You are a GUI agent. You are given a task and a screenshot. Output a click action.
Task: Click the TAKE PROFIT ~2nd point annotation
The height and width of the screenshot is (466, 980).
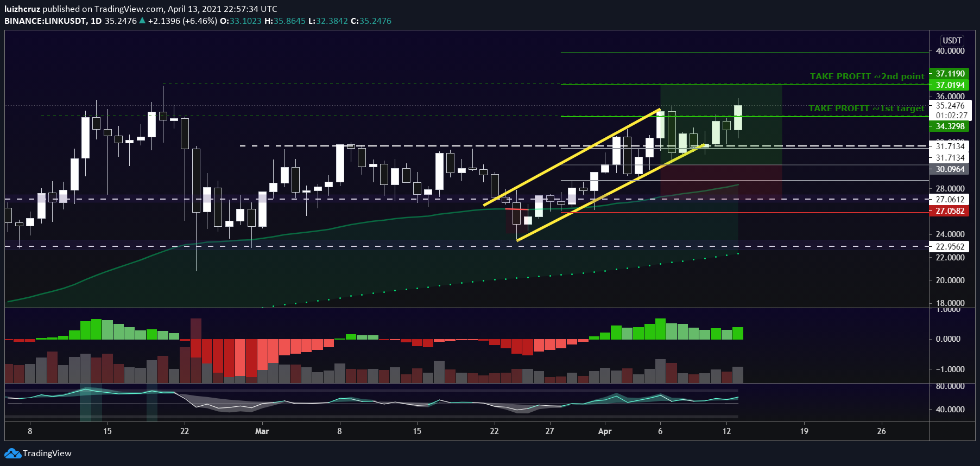(867, 76)
